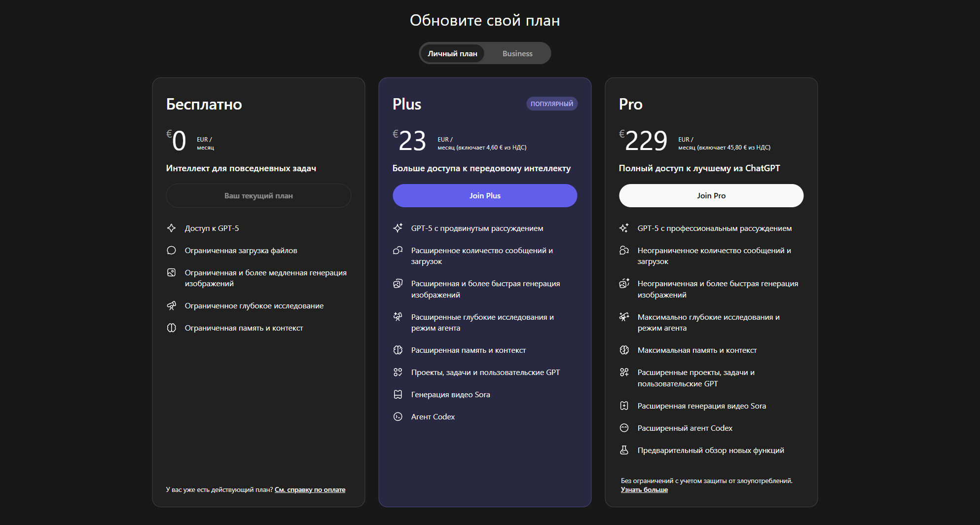
Task: Click chat icon beside "Неограниченное количество сообщений"
Action: [x=624, y=250]
